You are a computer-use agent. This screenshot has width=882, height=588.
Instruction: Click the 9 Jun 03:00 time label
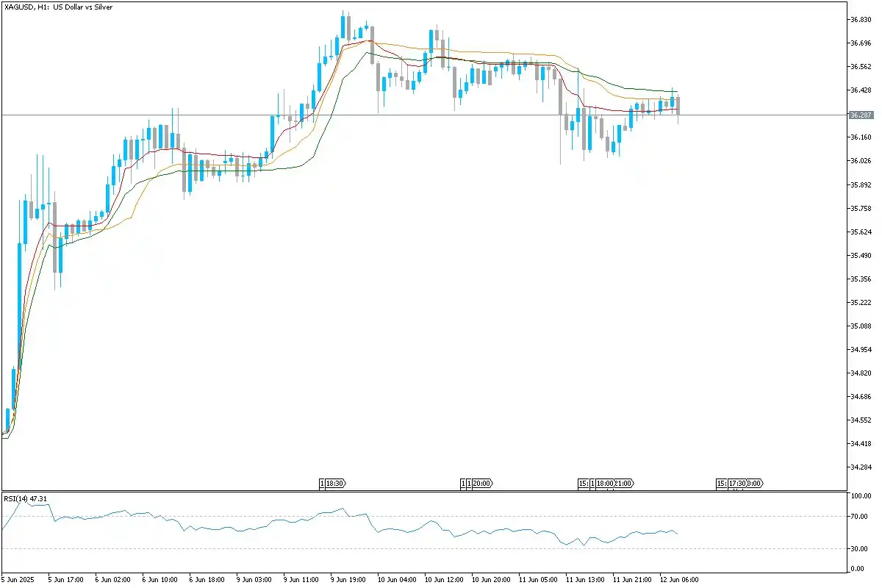[x=254, y=579]
